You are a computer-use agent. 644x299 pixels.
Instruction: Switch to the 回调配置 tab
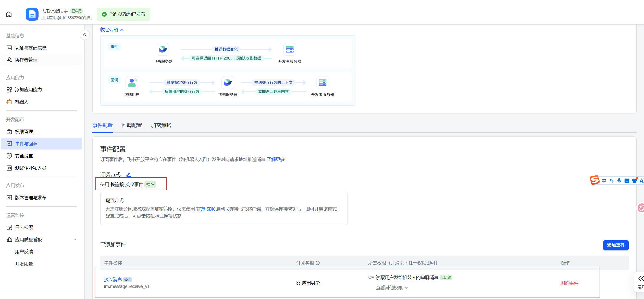pos(132,125)
